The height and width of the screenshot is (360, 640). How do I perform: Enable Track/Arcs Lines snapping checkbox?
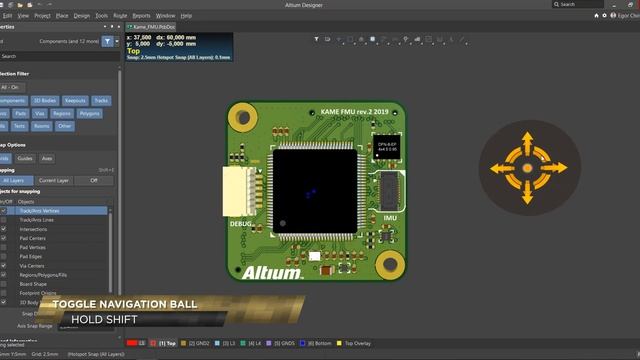pos(3,220)
